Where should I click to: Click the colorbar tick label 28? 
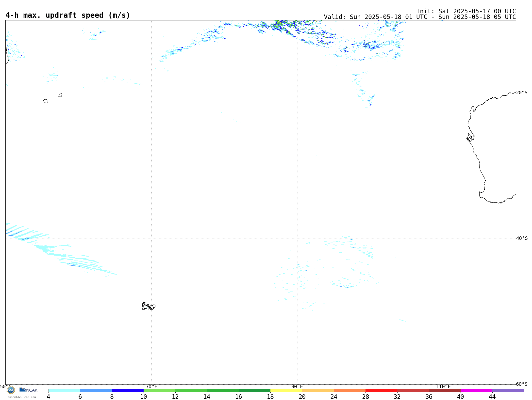tap(366, 397)
